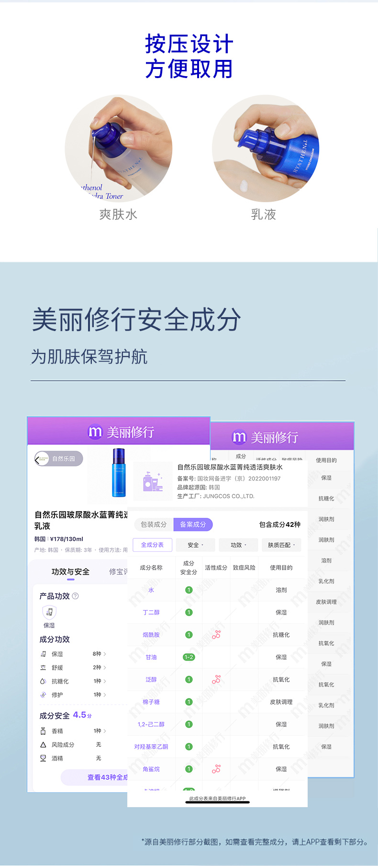
Task: Select the active ingredient icon for 角鲨烷
Action: [x=216, y=769]
